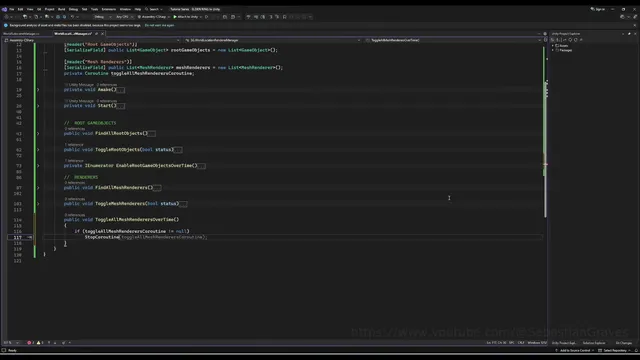Open the Debug menu
The height and width of the screenshot is (360, 640).
coord(73,9)
